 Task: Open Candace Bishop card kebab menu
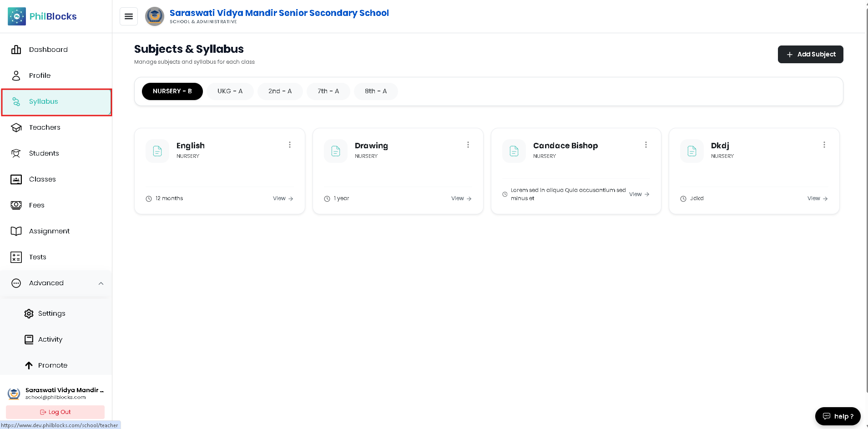pos(646,145)
